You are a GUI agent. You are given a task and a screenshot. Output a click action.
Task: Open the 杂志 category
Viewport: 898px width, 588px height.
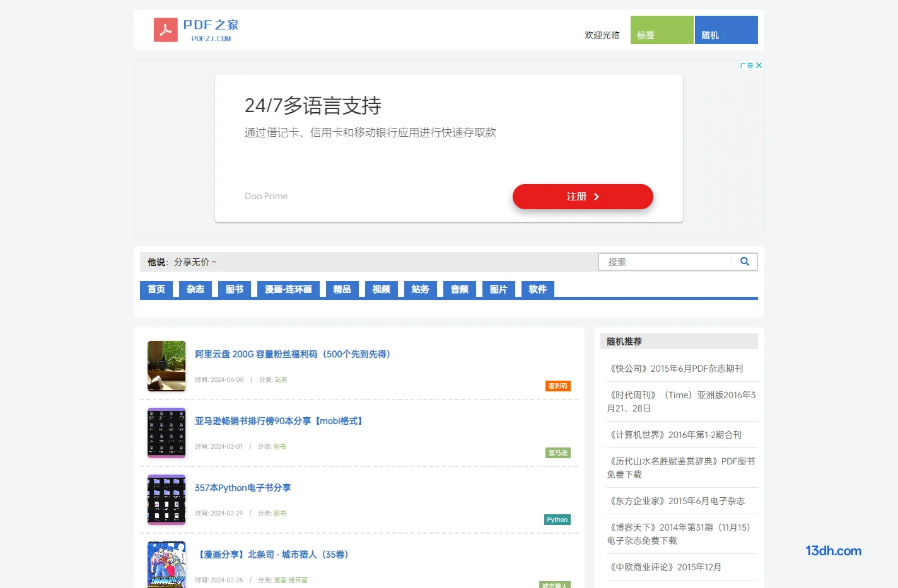[195, 289]
